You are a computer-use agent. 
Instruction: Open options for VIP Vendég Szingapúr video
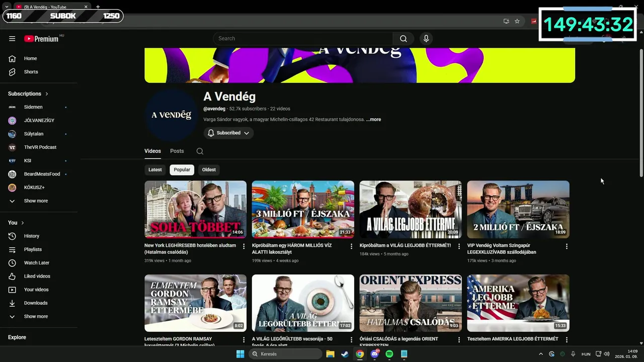[x=567, y=246]
